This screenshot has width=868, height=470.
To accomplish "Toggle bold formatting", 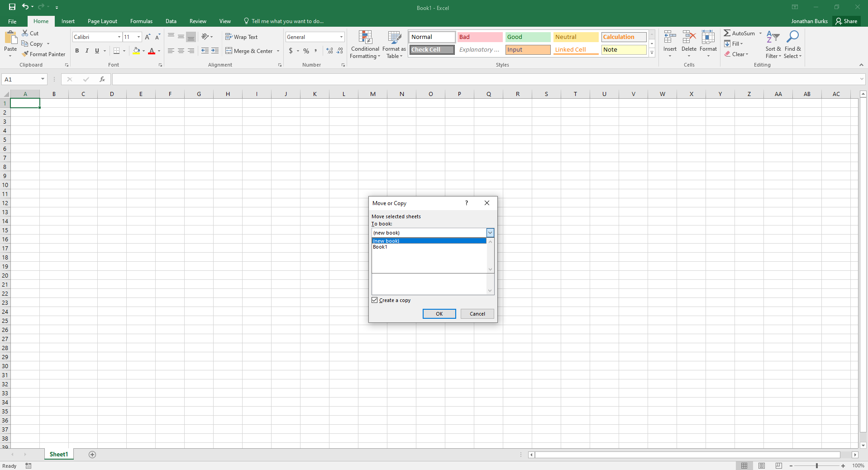I will tap(76, 51).
